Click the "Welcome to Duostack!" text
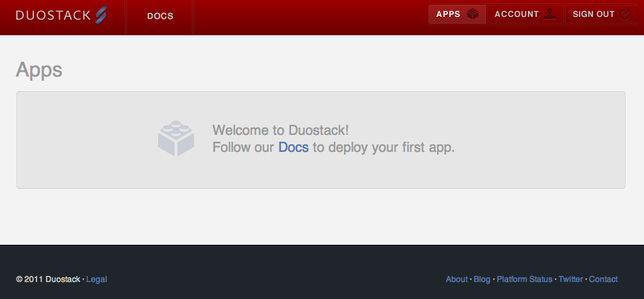The width and height of the screenshot is (644, 299). point(280,130)
